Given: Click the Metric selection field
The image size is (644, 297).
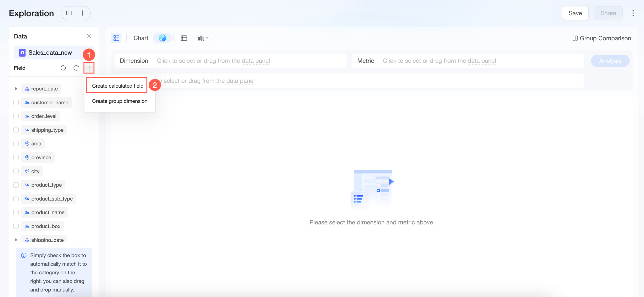Looking at the screenshot, I should pyautogui.click(x=468, y=61).
